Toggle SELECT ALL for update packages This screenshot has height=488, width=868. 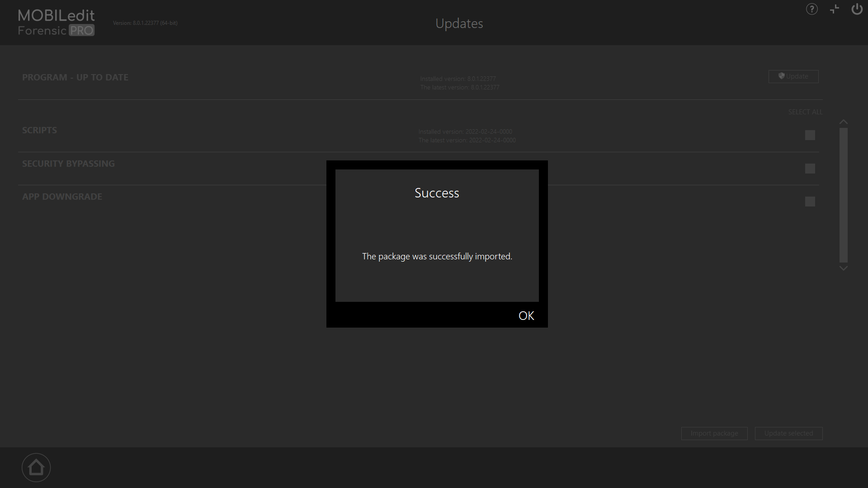coord(805,112)
